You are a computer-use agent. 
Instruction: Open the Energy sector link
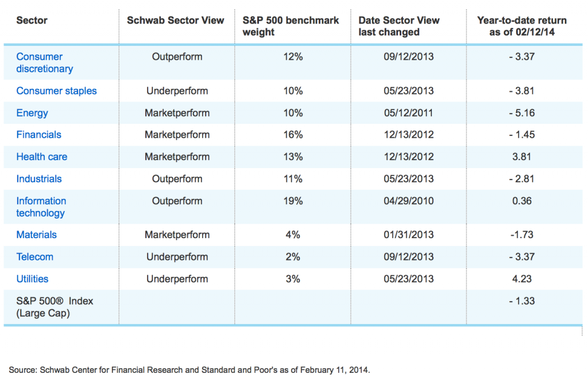(x=32, y=113)
